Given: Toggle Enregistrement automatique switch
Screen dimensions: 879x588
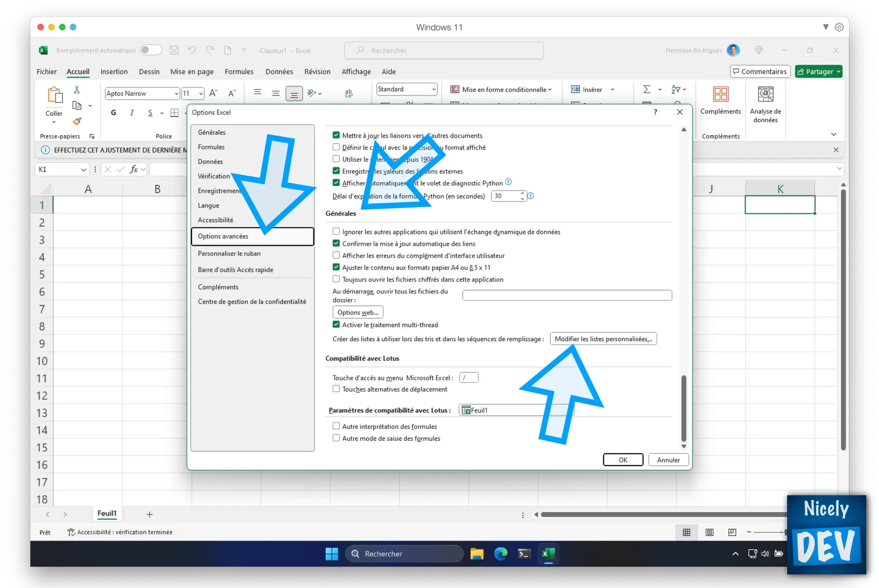Looking at the screenshot, I should tap(151, 50).
